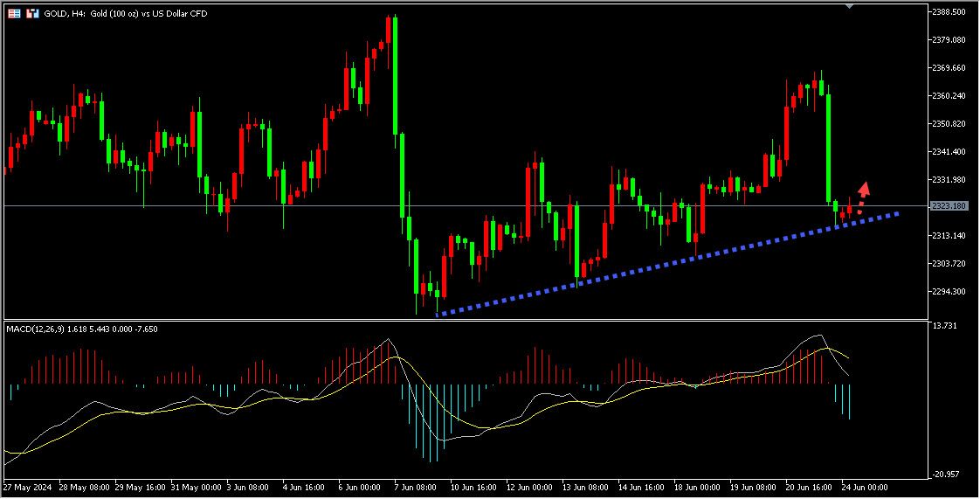Screen dimensions: 980x499
Task: Click the -20.957 MACD scale label
Action: (948, 475)
